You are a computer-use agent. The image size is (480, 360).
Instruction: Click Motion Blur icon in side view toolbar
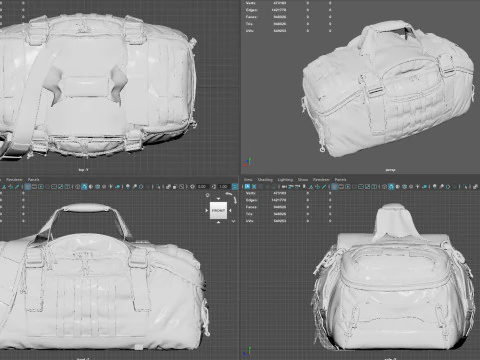click(x=442, y=187)
